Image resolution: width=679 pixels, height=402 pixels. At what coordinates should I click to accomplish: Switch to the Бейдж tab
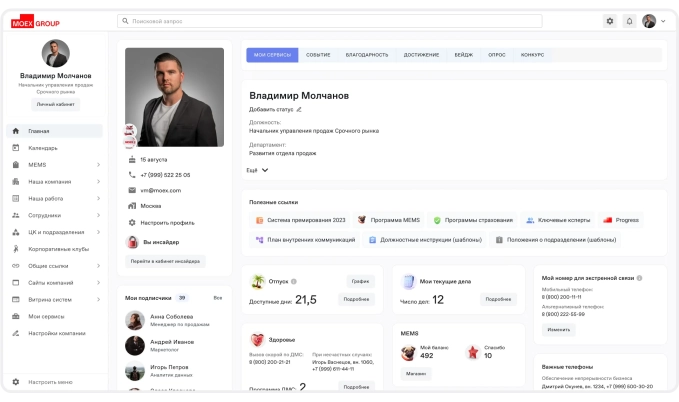coord(464,55)
